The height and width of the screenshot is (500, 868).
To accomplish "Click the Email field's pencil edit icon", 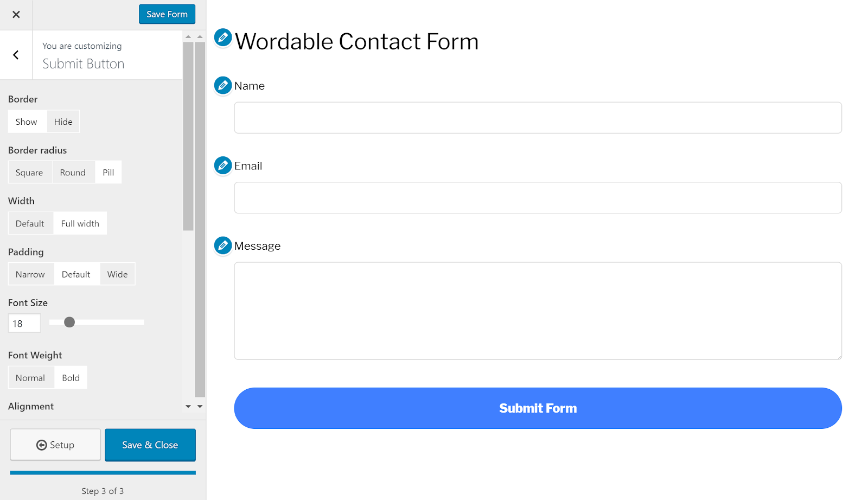I will point(222,166).
